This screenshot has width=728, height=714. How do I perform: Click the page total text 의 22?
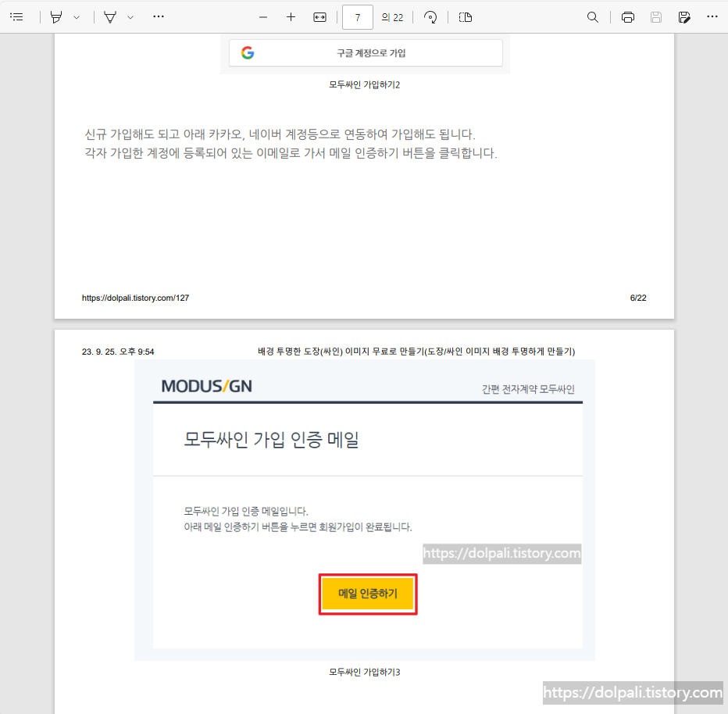(392, 18)
